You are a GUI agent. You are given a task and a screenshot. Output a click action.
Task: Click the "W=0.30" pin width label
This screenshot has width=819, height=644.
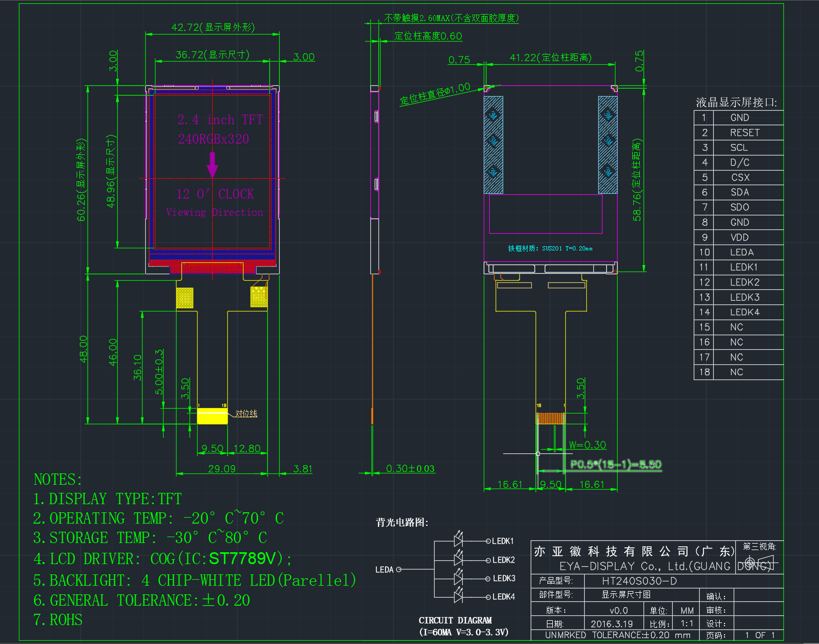point(587,445)
